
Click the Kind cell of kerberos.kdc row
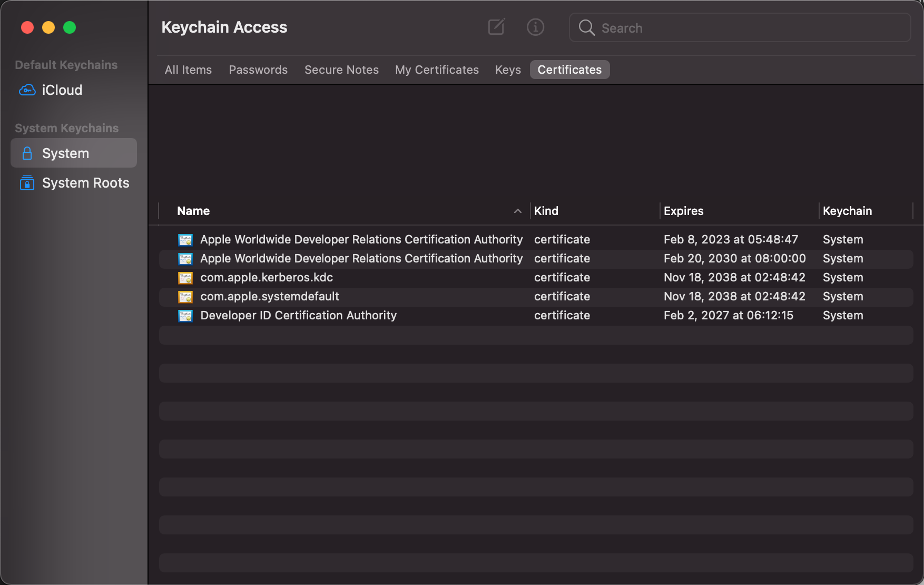562,278
